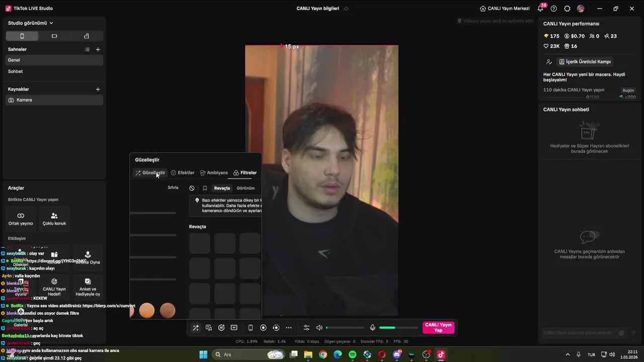
Task: Click the diamond count 175 stat
Action: tap(551, 36)
